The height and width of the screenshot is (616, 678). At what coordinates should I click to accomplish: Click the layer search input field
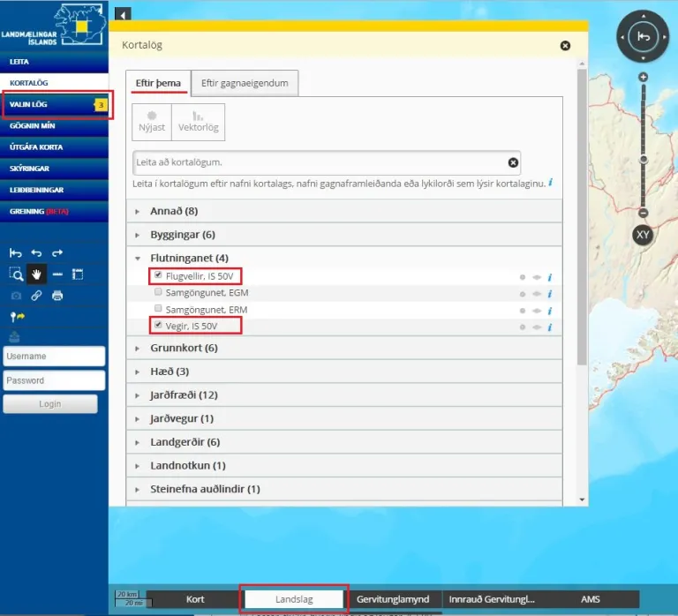tap(318, 162)
